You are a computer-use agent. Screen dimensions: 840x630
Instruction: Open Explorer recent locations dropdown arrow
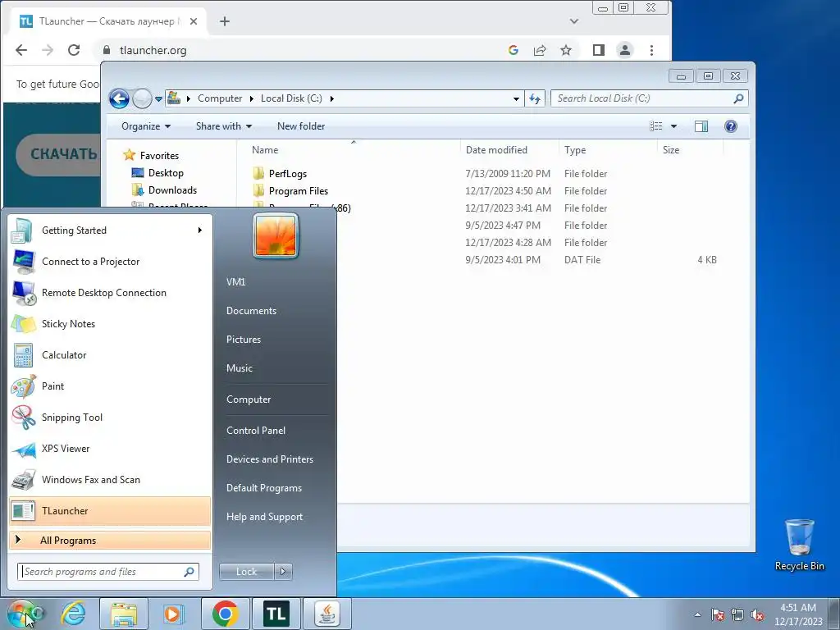click(x=158, y=99)
